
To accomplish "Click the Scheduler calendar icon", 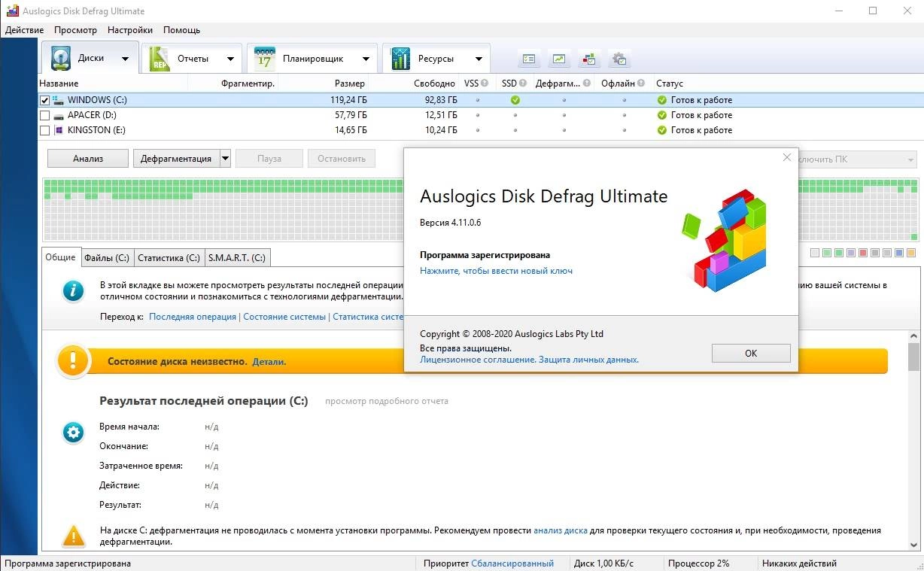I will [x=265, y=59].
